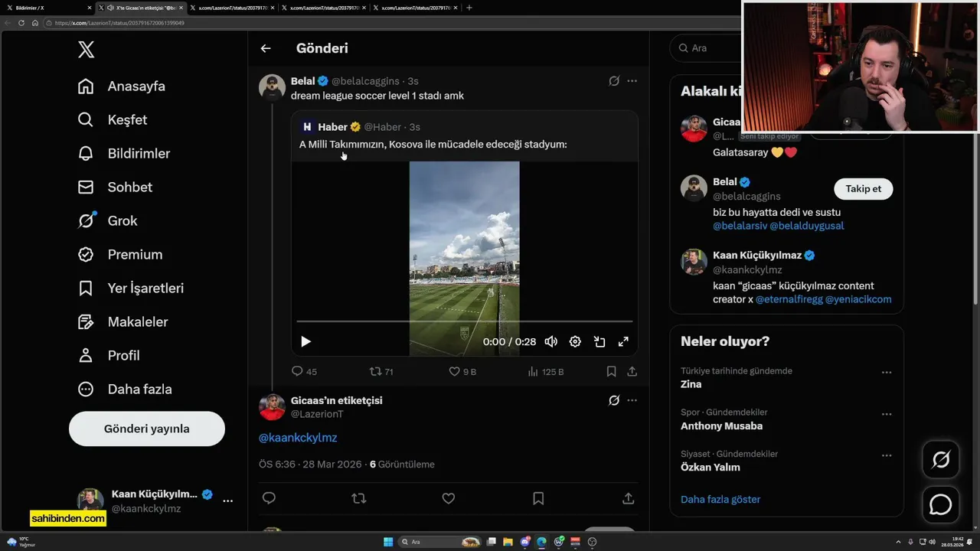Screen dimensions: 980x551
Task: Open Windows Start menu
Action: 388,542
